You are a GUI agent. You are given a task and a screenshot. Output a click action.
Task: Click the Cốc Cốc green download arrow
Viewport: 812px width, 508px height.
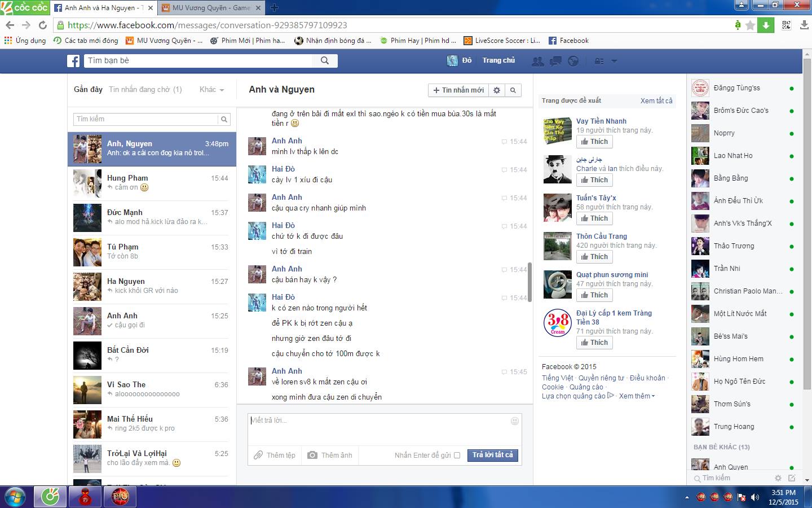click(x=766, y=25)
